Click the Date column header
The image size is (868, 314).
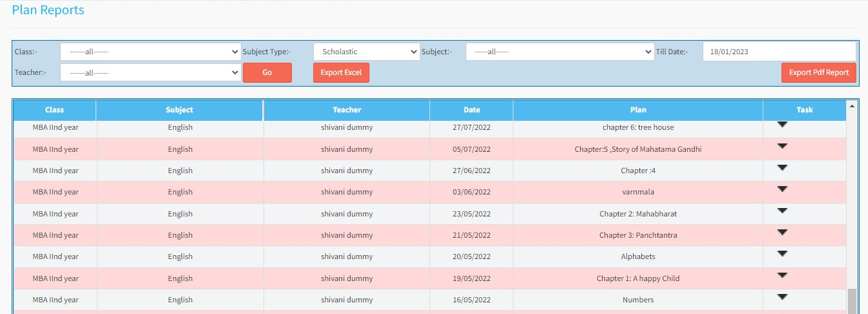pos(471,110)
